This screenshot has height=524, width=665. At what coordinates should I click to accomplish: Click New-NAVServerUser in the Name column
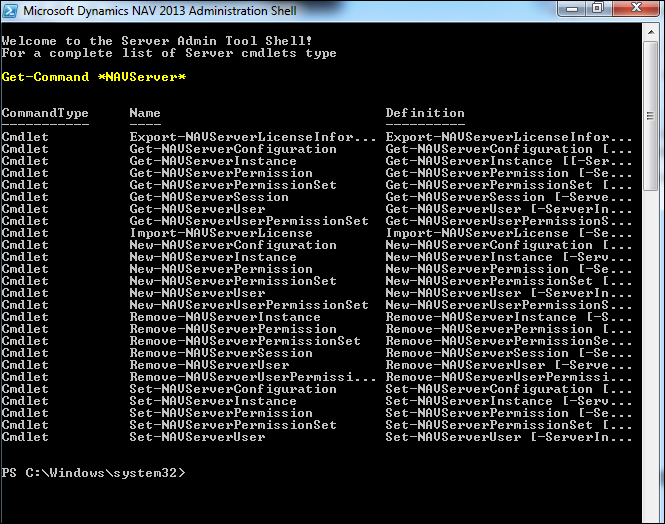pos(197,293)
